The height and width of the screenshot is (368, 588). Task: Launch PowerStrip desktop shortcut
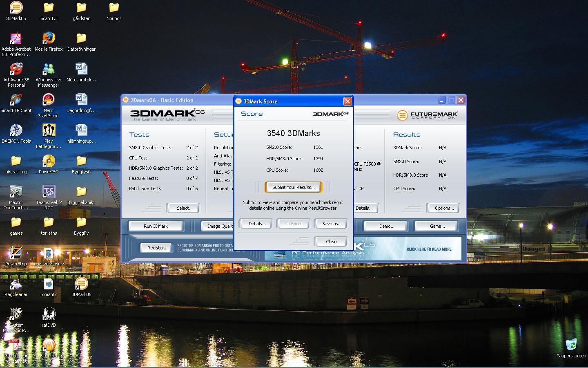point(16,256)
